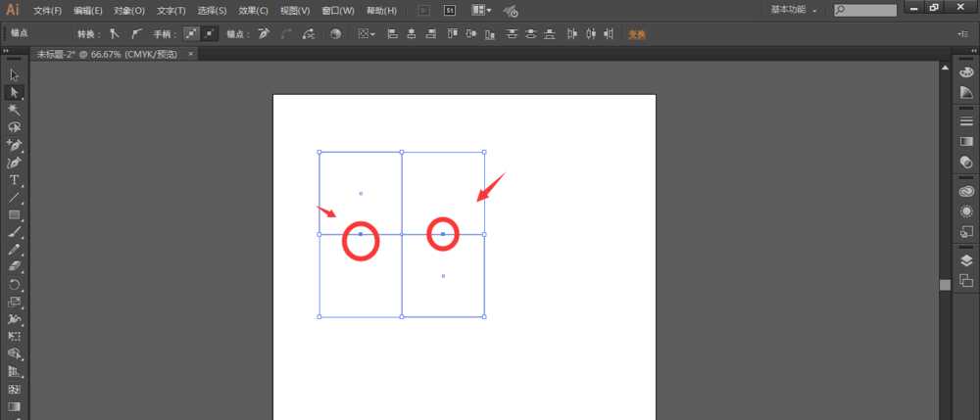980x420 pixels.
Task: Activate the Eraser tool
Action: pos(15,266)
